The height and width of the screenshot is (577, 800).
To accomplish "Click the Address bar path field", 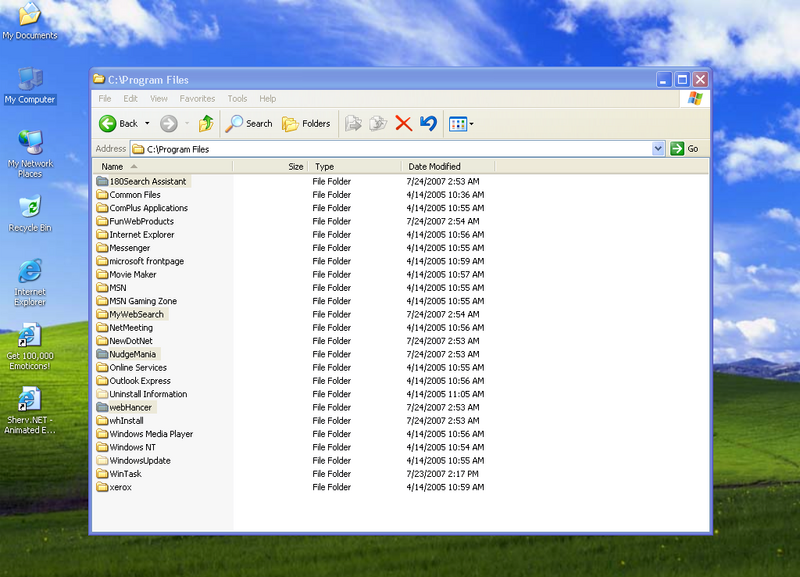I will point(391,149).
